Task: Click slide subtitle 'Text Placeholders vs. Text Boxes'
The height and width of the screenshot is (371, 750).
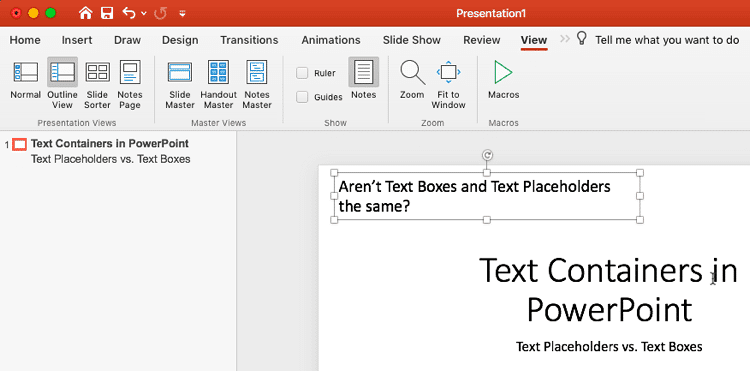Action: (x=609, y=347)
